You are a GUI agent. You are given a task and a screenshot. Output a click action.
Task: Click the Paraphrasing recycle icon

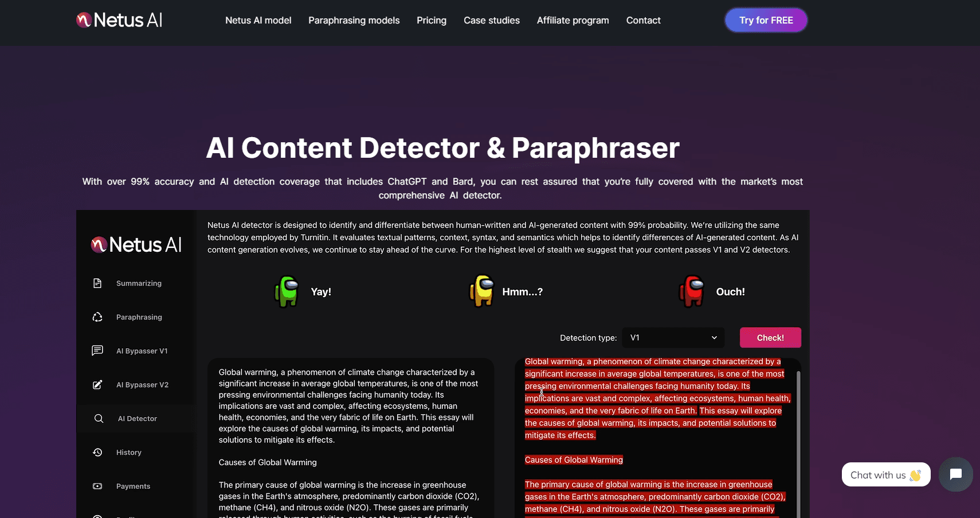click(97, 317)
